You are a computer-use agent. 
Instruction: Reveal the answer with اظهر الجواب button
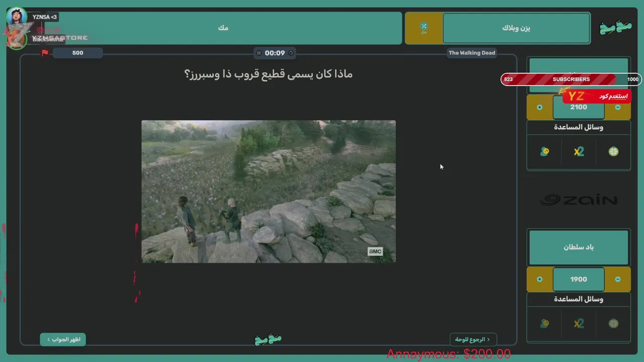point(63,339)
